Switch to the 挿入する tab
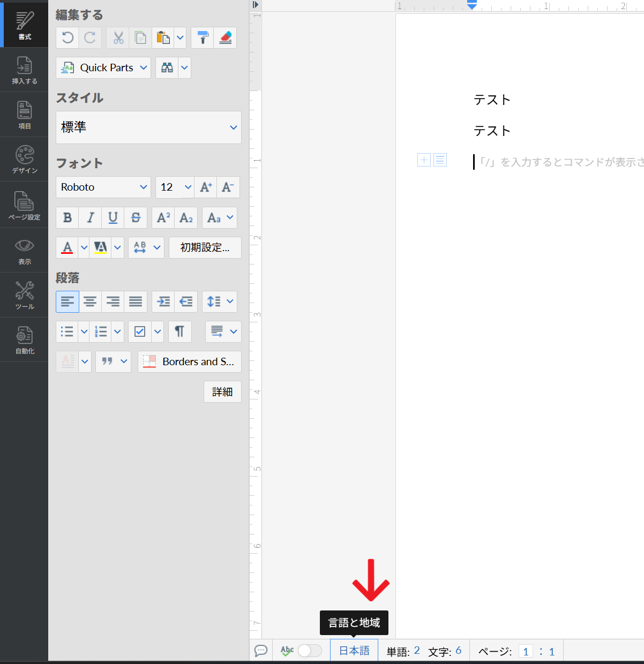644x664 pixels. click(24, 70)
